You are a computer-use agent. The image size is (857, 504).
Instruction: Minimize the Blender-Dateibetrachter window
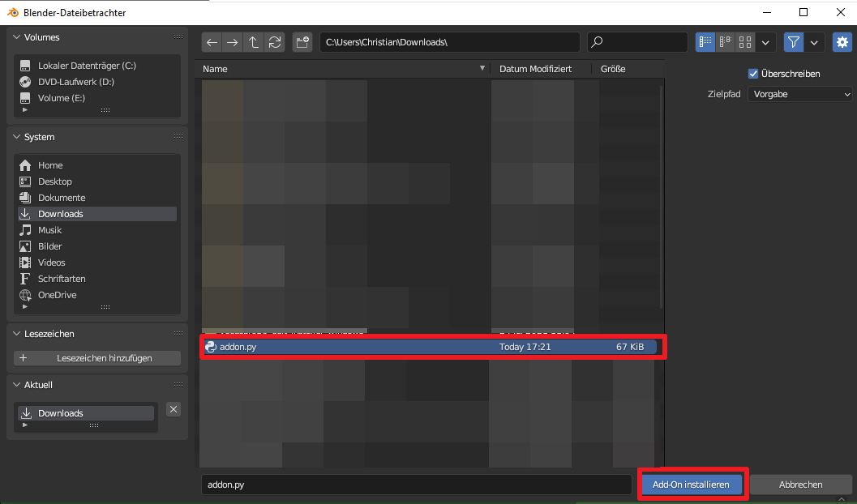[767, 12]
